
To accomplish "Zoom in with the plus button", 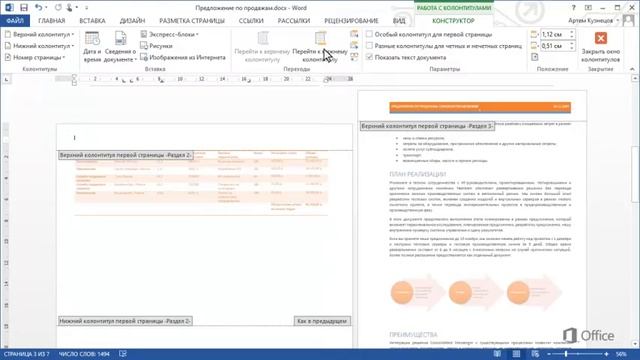I will coord(607,354).
